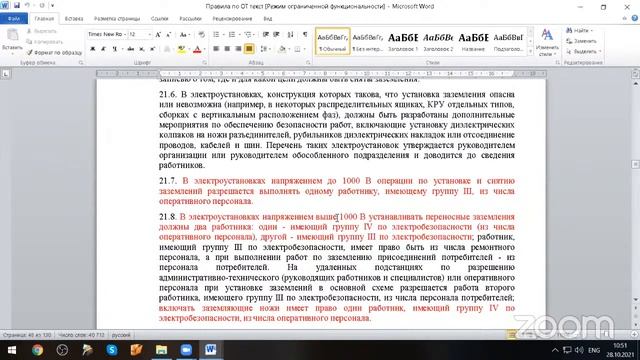Switch to Разметка страницы tab
The width and height of the screenshot is (640, 360).
117,19
